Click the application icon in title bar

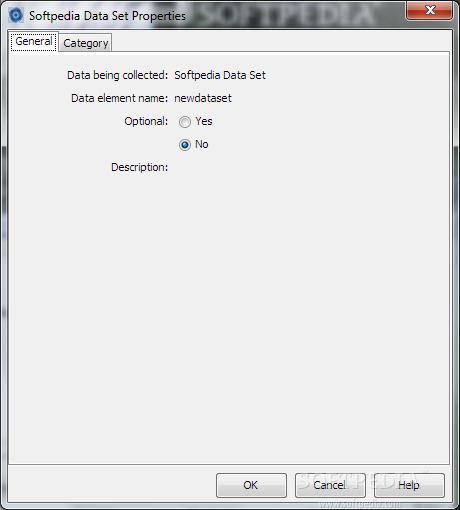point(16,15)
